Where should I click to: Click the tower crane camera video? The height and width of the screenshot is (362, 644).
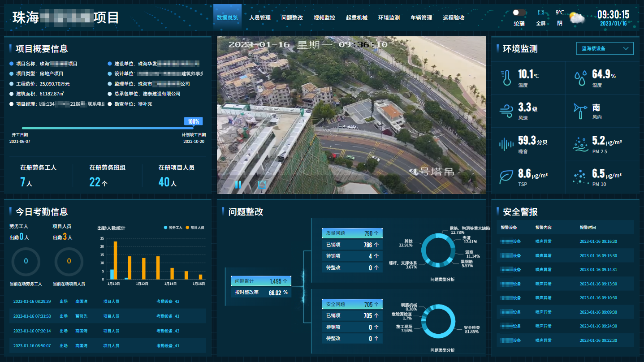point(351,115)
